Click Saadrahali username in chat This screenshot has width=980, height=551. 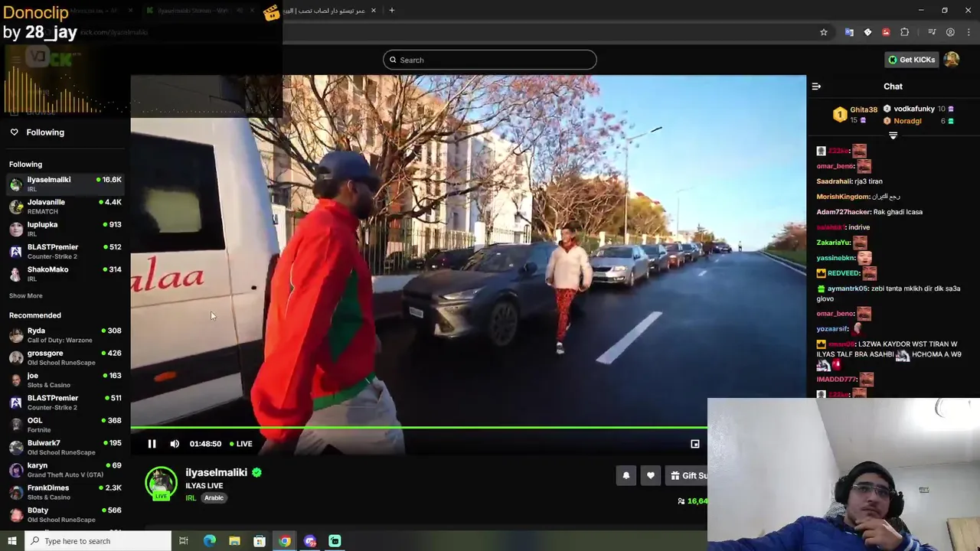tap(835, 181)
